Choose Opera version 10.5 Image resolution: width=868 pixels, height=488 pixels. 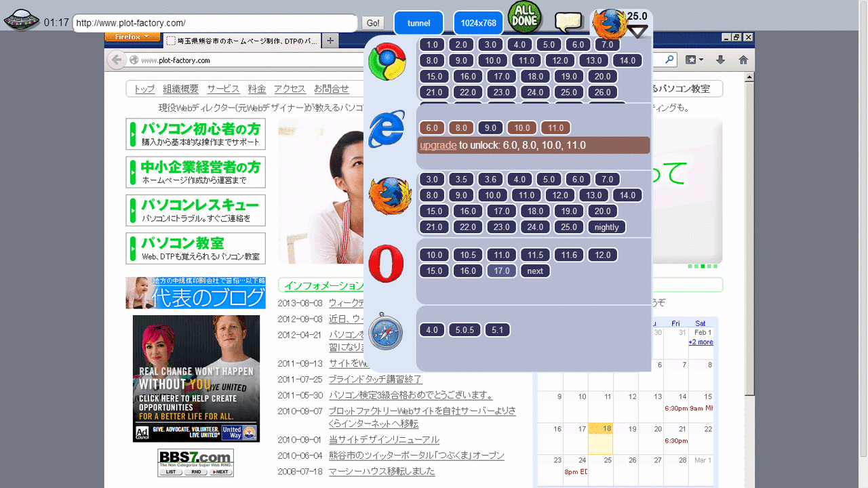click(468, 255)
